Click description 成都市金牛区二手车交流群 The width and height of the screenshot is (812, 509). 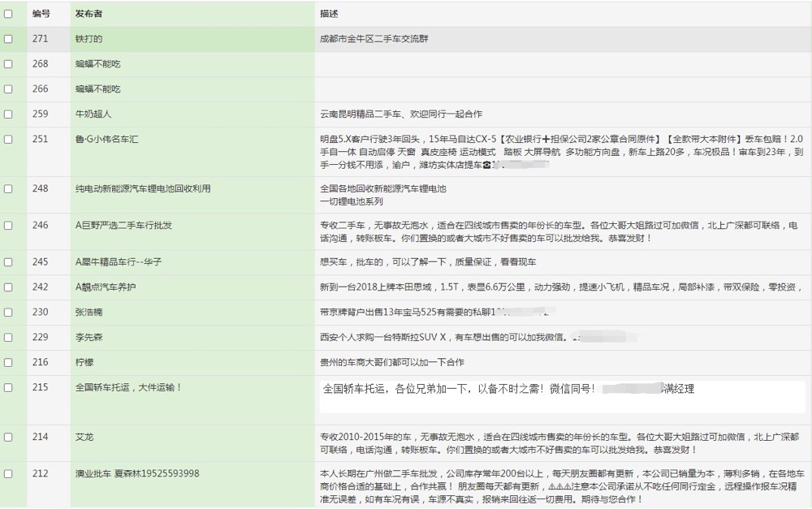374,39
